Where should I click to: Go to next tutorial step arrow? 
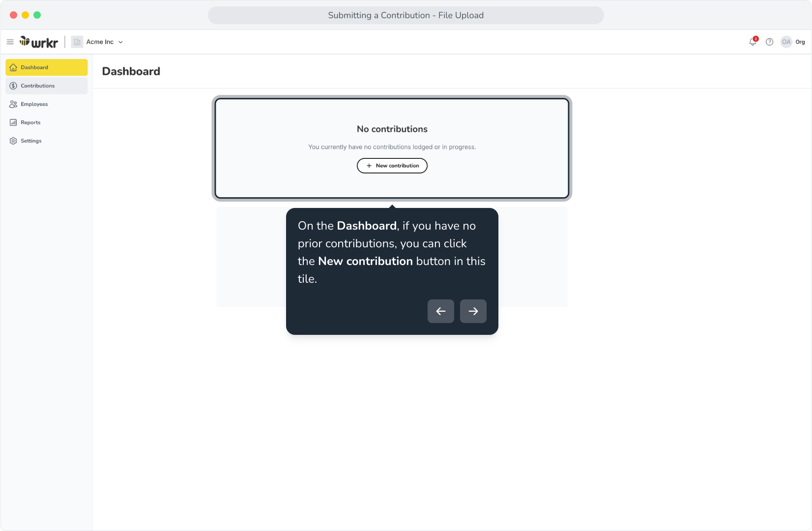click(473, 311)
